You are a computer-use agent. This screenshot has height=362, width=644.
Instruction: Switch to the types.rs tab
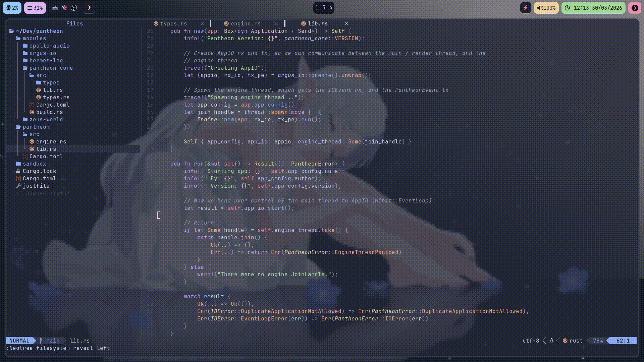pyautogui.click(x=174, y=23)
